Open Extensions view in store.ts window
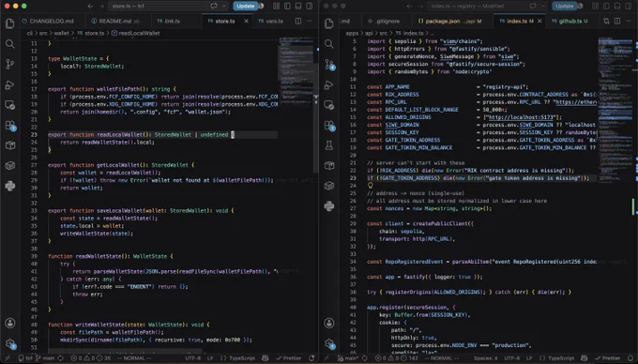Image resolution: width=638 pixels, height=364 pixels. (10, 126)
